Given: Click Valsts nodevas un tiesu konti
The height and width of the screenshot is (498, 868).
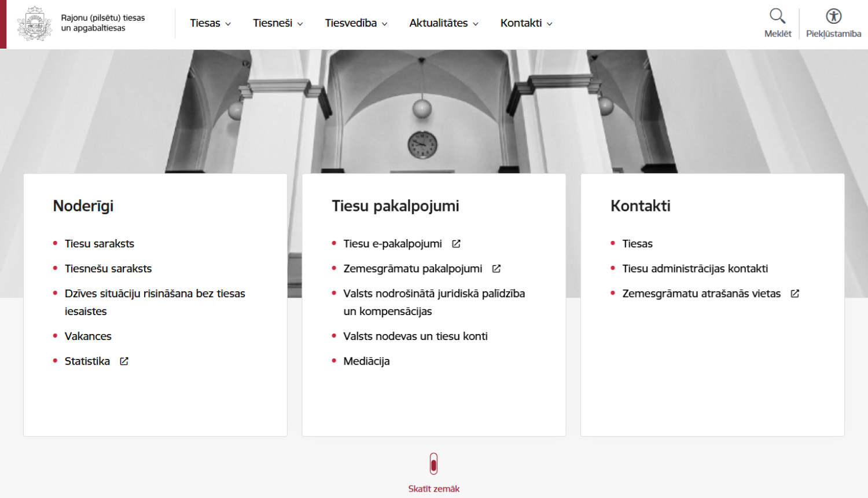Looking at the screenshot, I should coord(415,336).
